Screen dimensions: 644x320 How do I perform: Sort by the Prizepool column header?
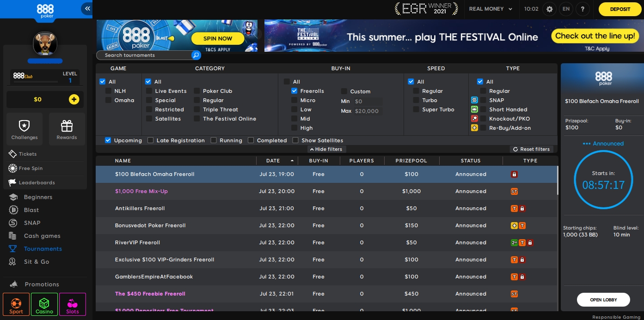pyautogui.click(x=411, y=161)
